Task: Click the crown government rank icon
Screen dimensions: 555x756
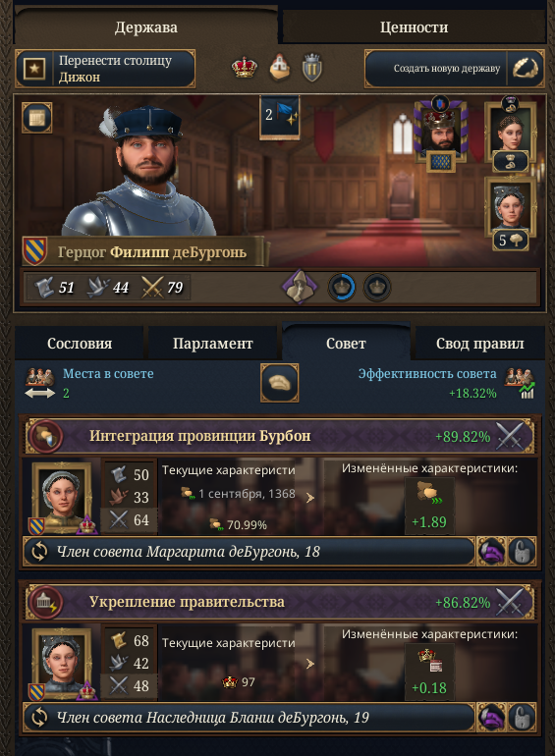Action: [x=245, y=68]
